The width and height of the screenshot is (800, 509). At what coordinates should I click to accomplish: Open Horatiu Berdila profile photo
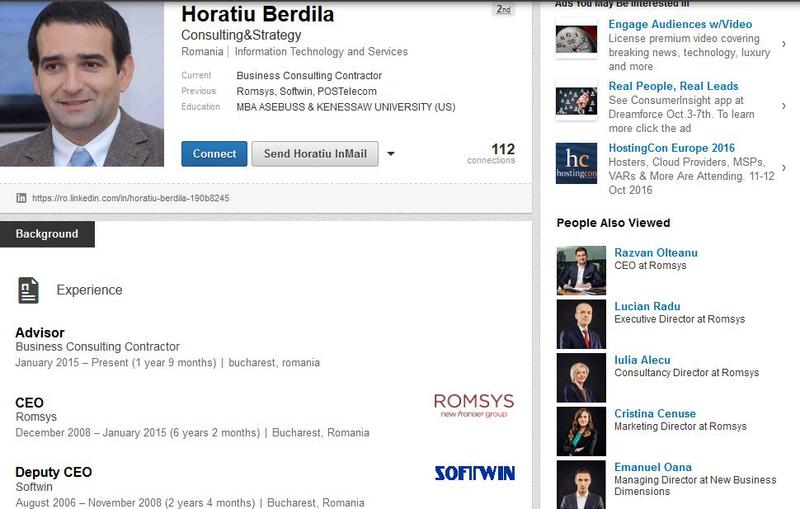(x=82, y=83)
